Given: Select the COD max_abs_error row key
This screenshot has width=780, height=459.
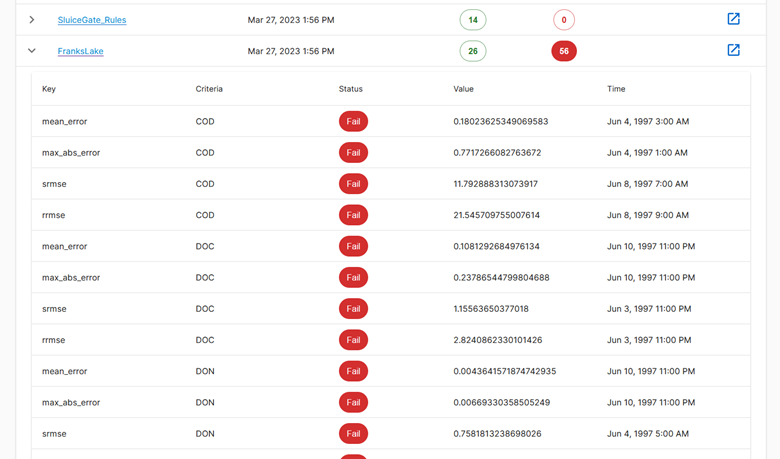Looking at the screenshot, I should [x=71, y=153].
